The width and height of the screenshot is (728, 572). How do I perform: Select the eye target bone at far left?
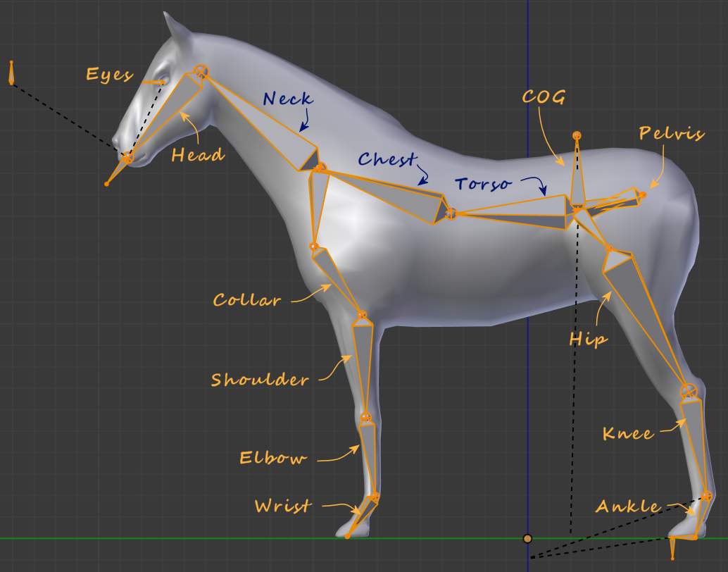click(x=11, y=73)
